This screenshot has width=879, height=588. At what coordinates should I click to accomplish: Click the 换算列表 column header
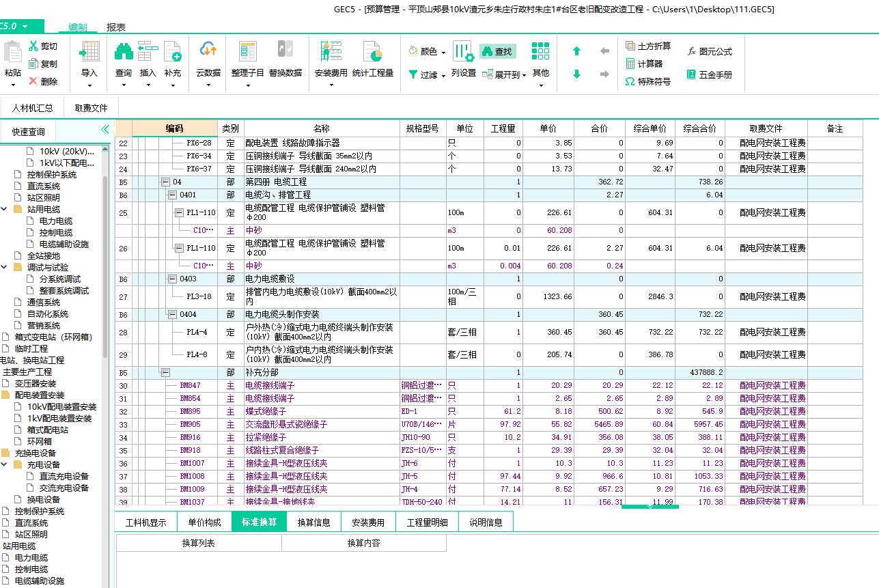click(199, 543)
